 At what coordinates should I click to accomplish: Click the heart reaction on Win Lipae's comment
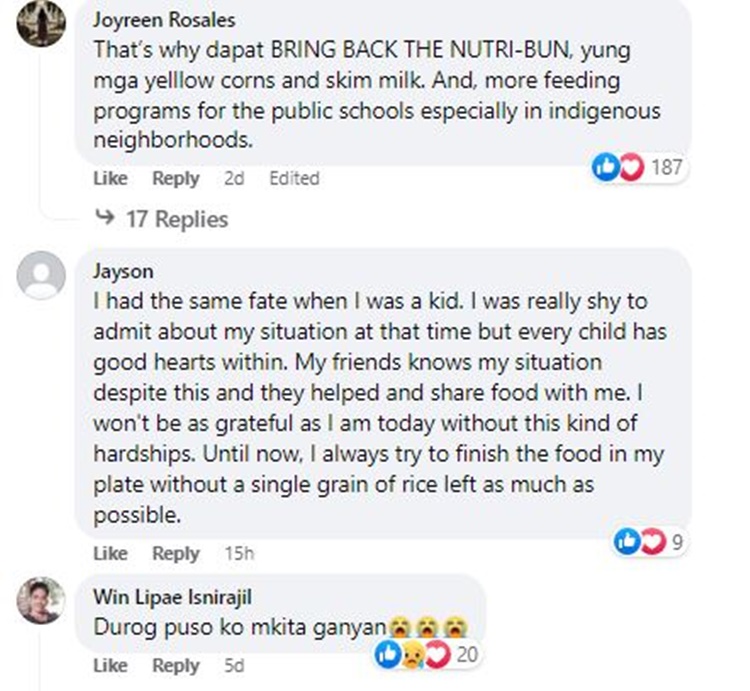coord(438,655)
